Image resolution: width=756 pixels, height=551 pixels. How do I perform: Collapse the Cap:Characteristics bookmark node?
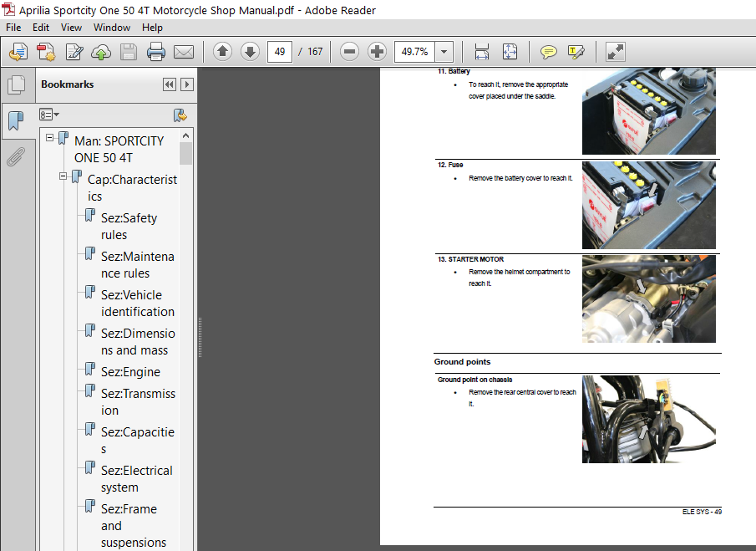[x=63, y=176]
